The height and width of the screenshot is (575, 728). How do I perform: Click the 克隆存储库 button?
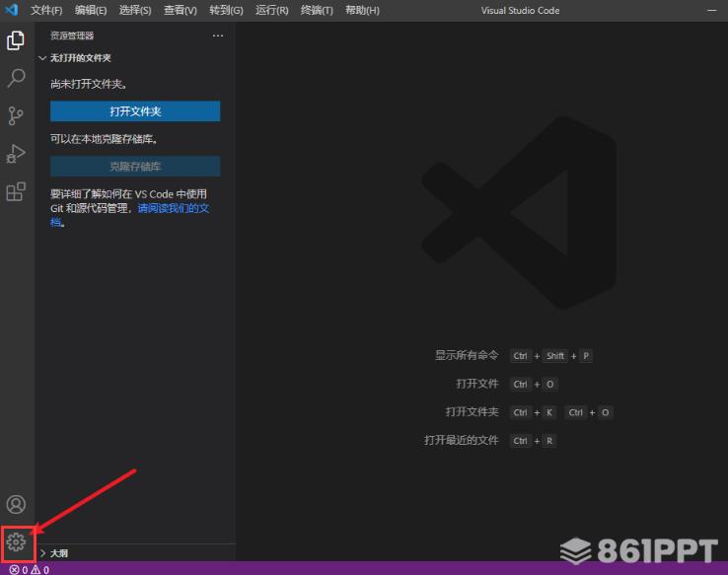(x=135, y=167)
